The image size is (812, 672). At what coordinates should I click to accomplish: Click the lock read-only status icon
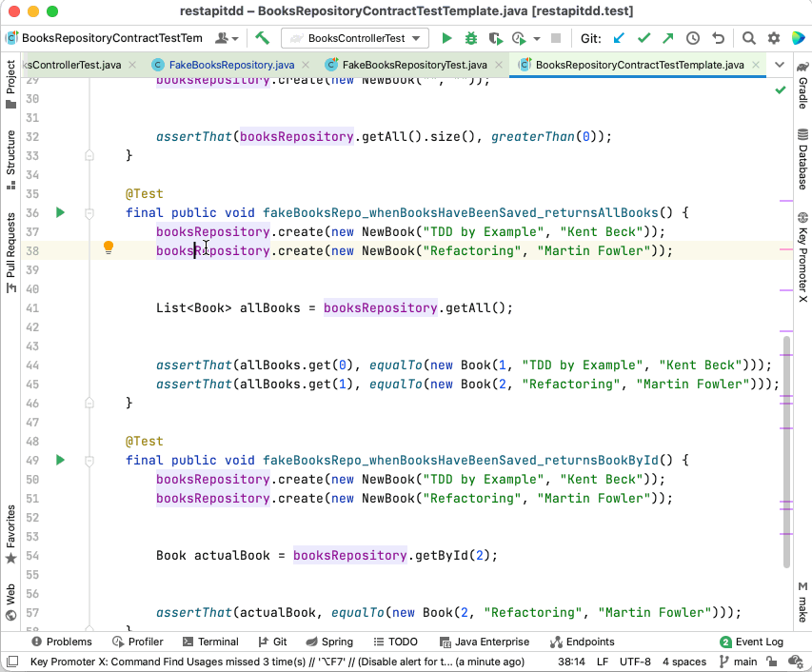click(x=772, y=662)
